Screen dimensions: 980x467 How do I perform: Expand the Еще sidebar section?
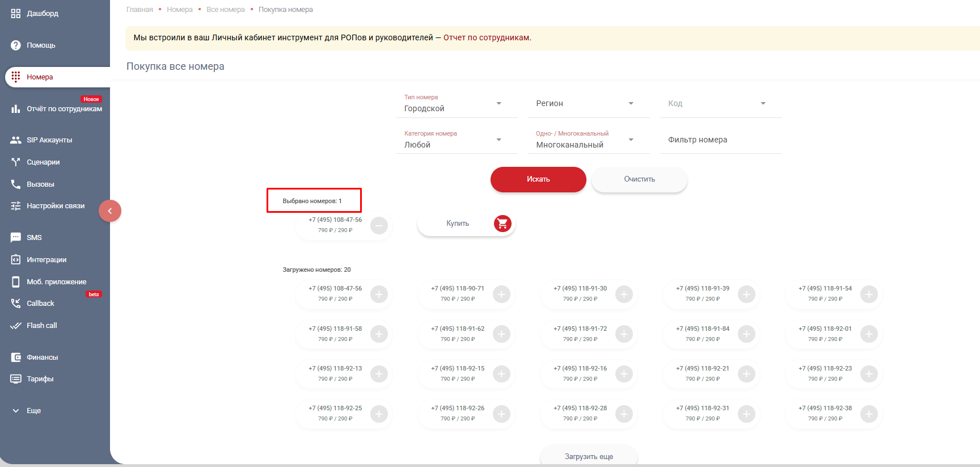[16, 411]
